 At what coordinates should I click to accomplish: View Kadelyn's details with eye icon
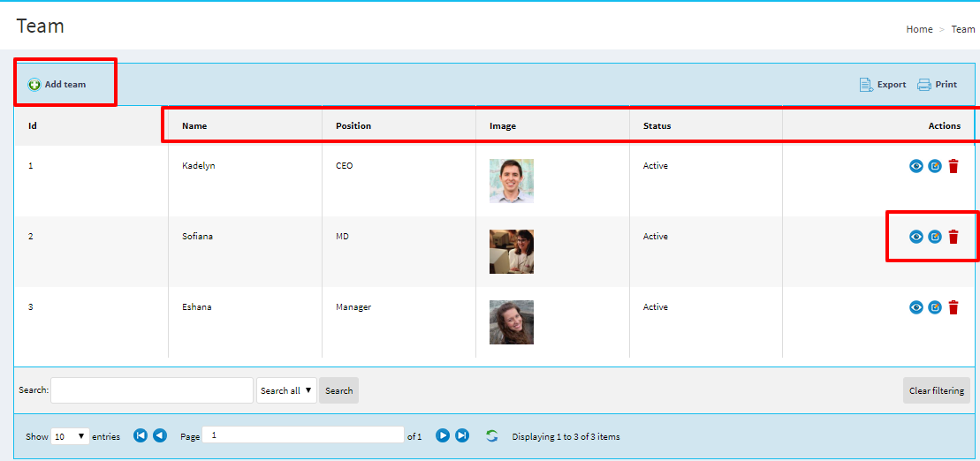pyautogui.click(x=916, y=166)
